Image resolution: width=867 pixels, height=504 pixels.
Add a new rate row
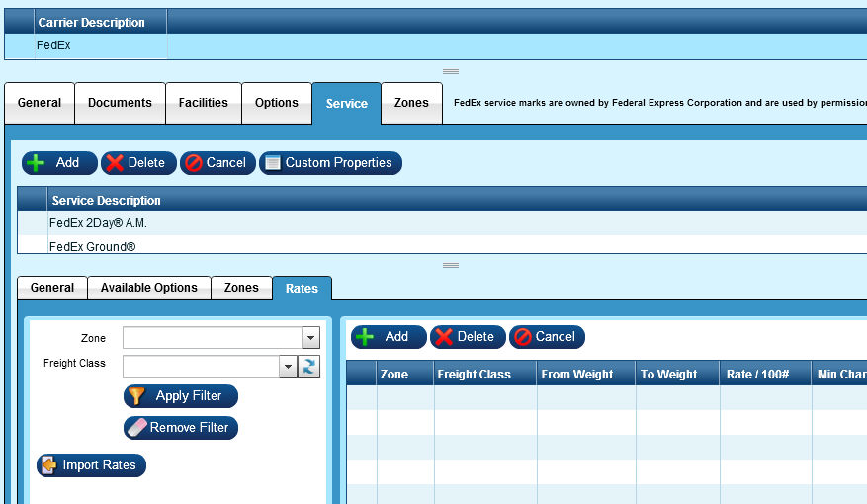click(388, 337)
